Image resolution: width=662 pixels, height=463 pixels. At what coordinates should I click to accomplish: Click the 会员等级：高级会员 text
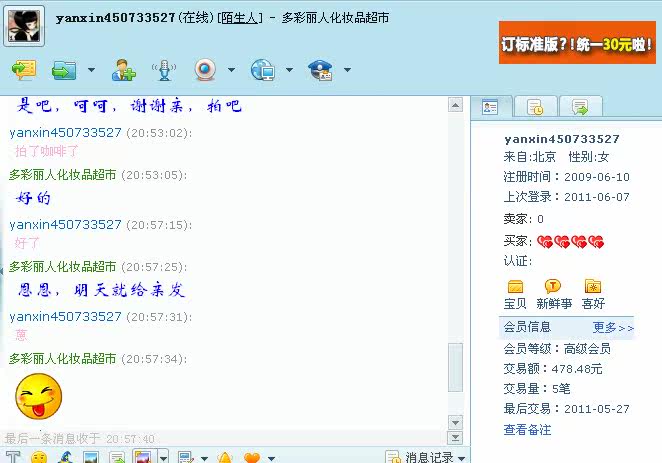[x=557, y=349]
